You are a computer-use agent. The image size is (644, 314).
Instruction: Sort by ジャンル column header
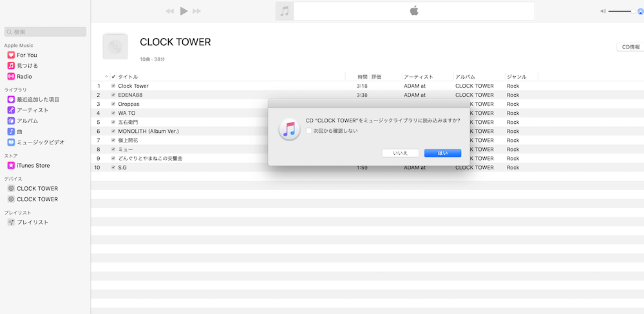(516, 77)
